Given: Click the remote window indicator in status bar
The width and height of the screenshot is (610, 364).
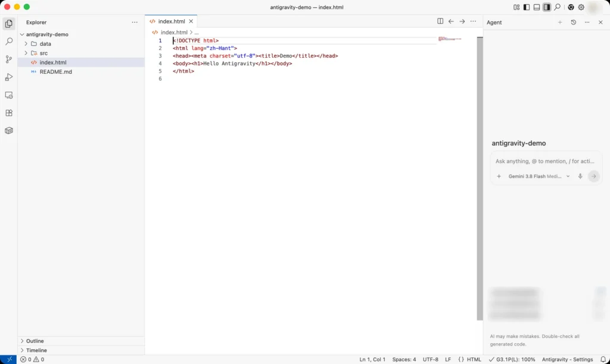Looking at the screenshot, I should [x=8, y=359].
